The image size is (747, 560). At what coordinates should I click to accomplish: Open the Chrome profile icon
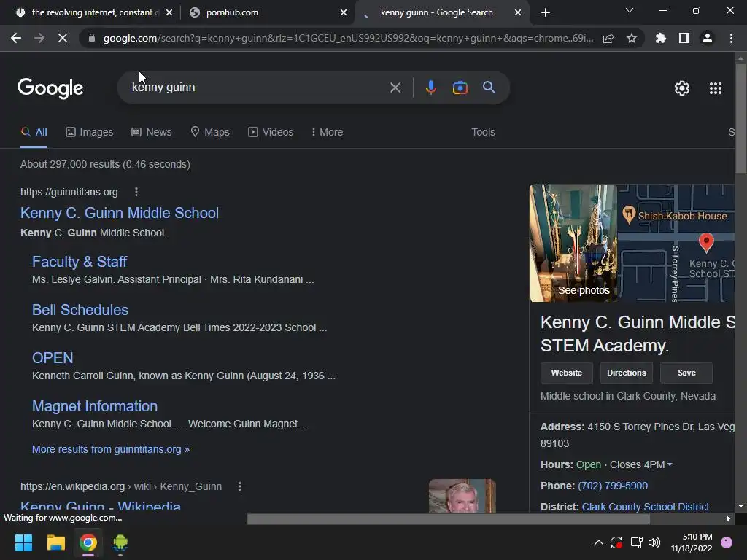click(x=708, y=38)
